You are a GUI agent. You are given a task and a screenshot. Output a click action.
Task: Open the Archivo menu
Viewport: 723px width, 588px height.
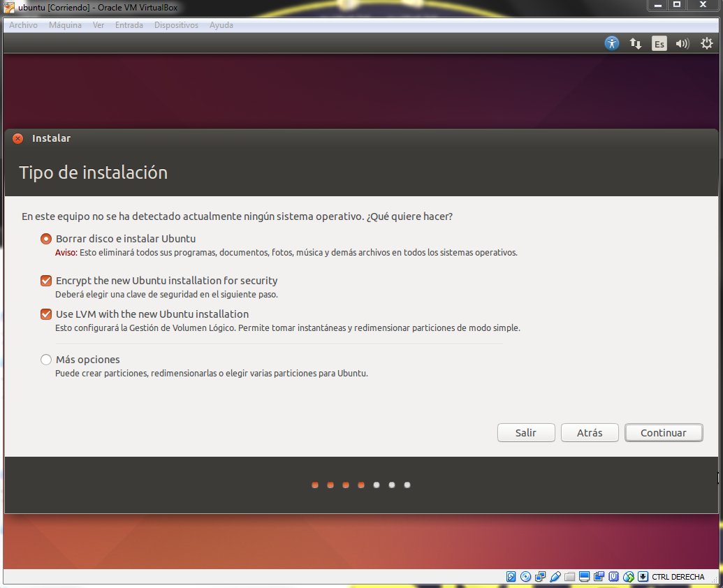pos(23,25)
